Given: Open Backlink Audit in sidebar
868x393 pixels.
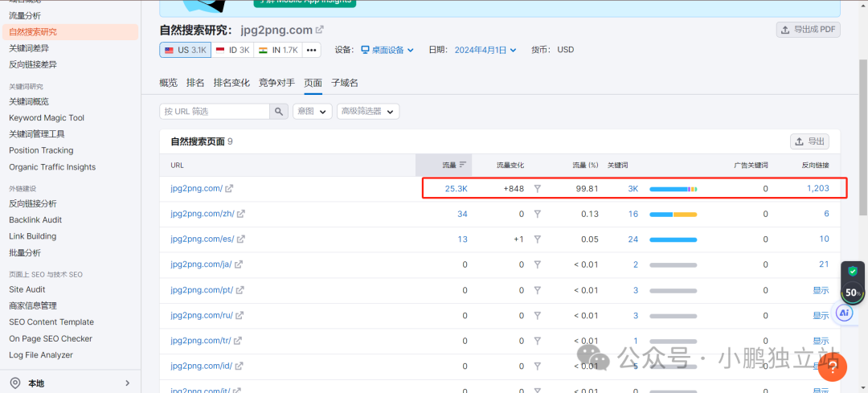Looking at the screenshot, I should (35, 219).
